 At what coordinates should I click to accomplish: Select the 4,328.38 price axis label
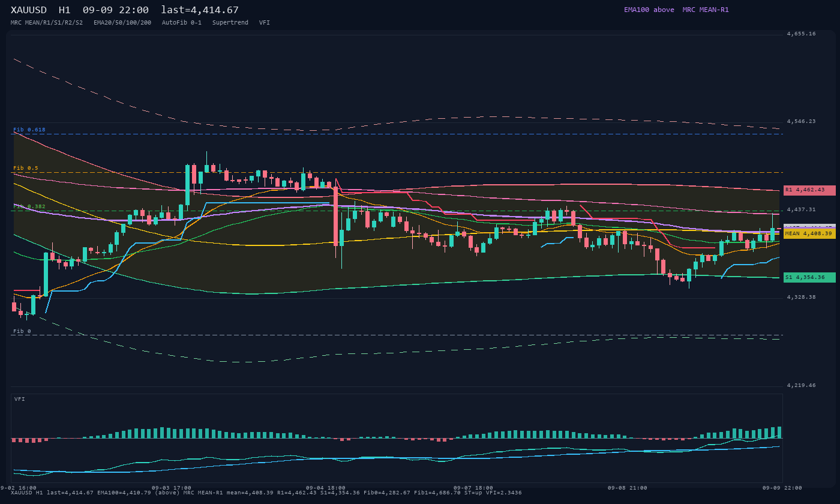coord(801,297)
